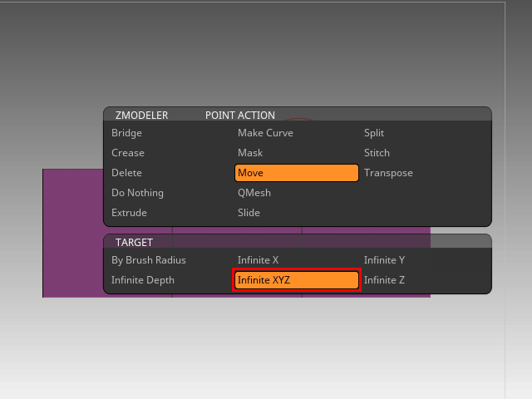Select the Delete point action

point(127,173)
